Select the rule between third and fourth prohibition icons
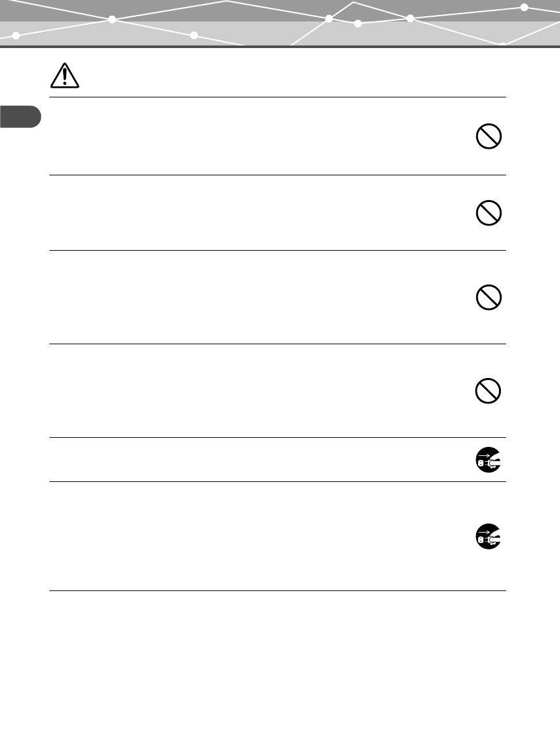 tap(277, 344)
